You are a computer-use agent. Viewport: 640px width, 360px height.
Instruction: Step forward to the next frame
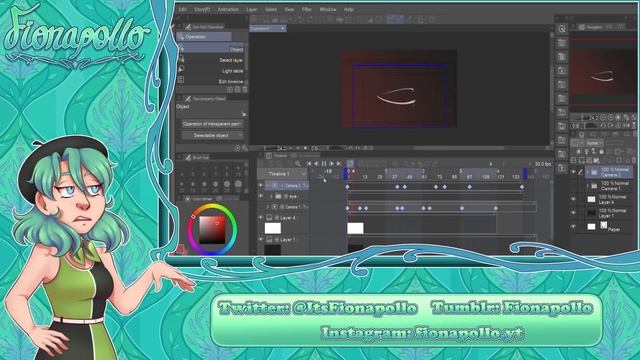[332, 164]
